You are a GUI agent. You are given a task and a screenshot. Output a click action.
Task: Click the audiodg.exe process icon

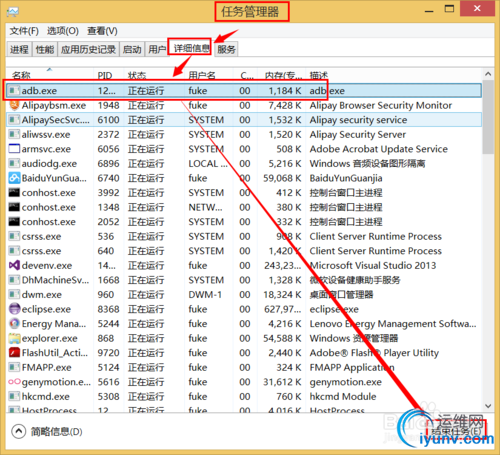coord(14,163)
